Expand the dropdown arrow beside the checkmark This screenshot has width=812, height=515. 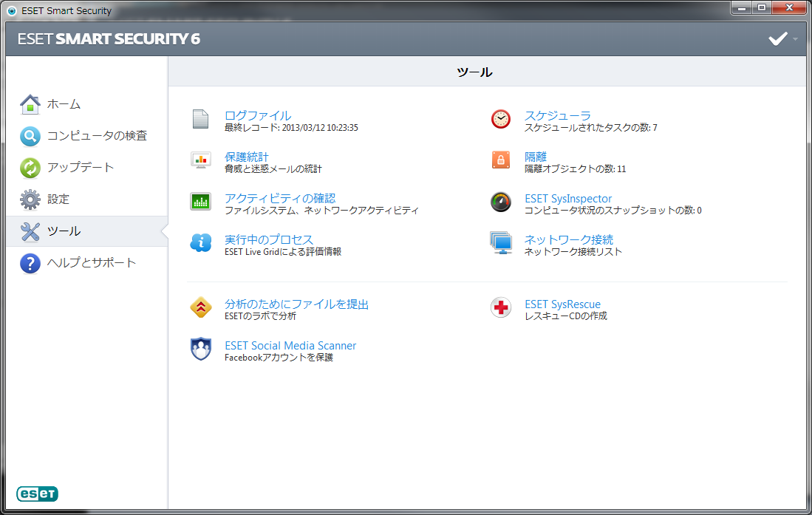[x=796, y=39]
